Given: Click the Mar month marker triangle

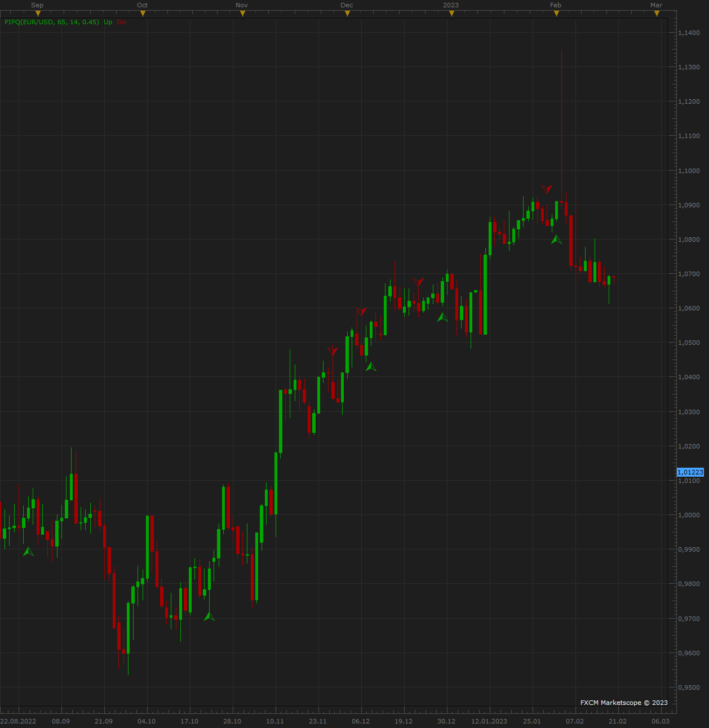Looking at the screenshot, I should pyautogui.click(x=657, y=14).
